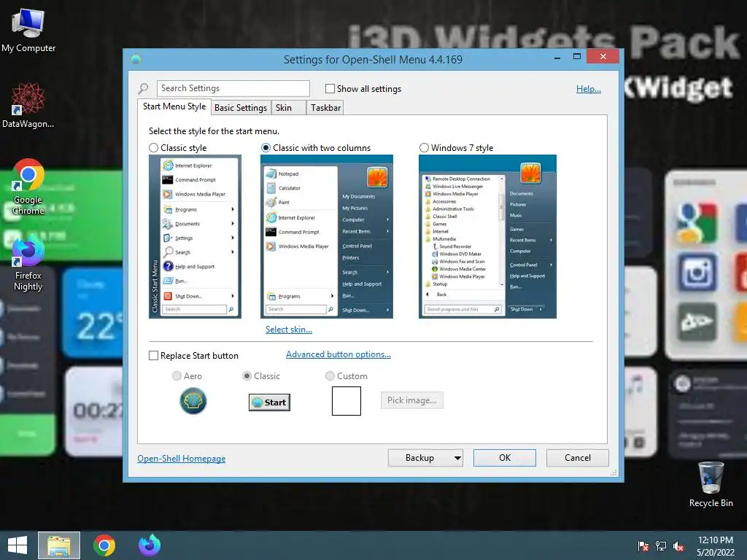Image resolution: width=747 pixels, height=560 pixels.
Task: Open Firefox Nightly from the taskbar
Action: [x=150, y=545]
